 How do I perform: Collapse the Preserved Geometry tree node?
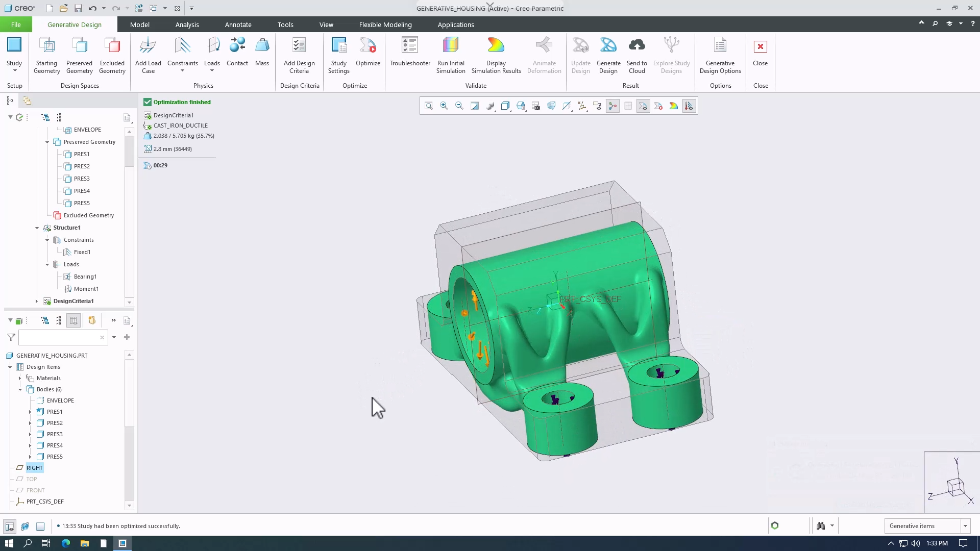pyautogui.click(x=47, y=142)
